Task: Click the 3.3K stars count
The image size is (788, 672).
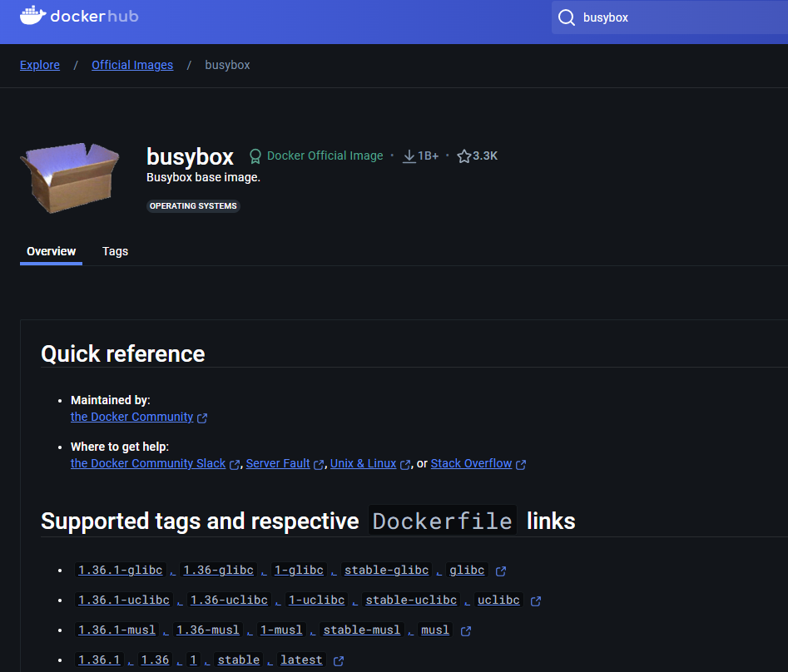Action: [485, 156]
